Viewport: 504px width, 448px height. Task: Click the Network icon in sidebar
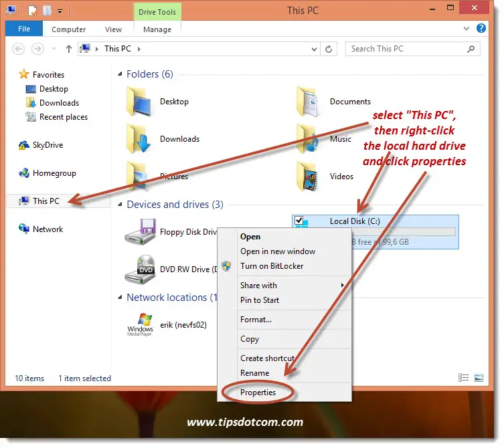[24, 229]
